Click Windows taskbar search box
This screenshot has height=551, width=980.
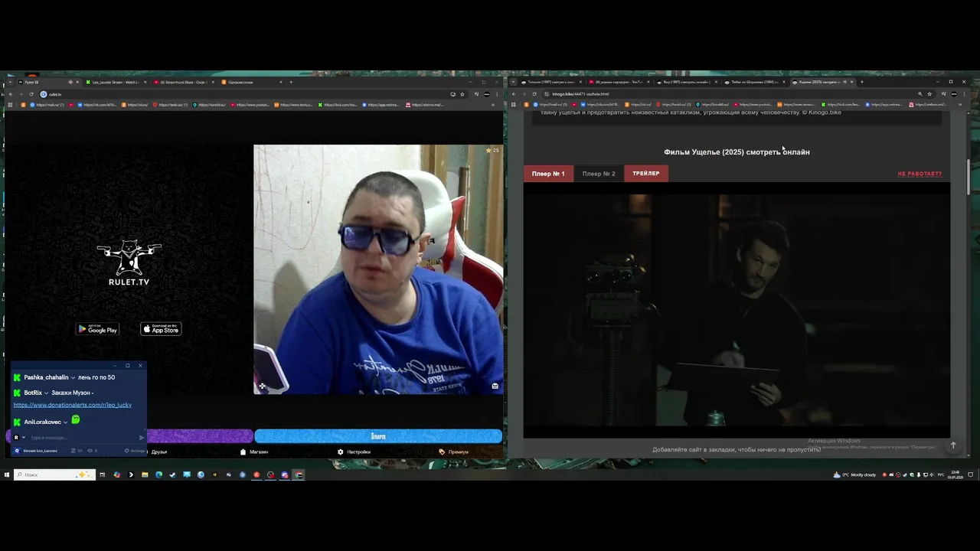pos(54,474)
